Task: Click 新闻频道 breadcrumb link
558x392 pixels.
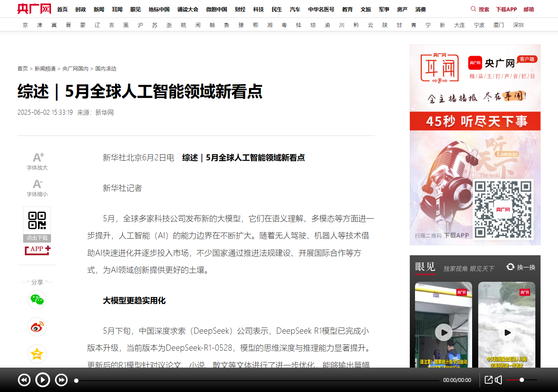Action: (45, 69)
